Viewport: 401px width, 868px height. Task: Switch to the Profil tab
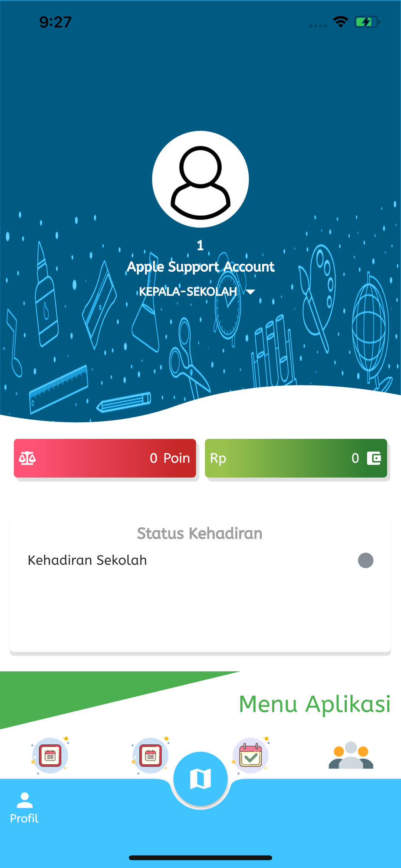[x=24, y=808]
